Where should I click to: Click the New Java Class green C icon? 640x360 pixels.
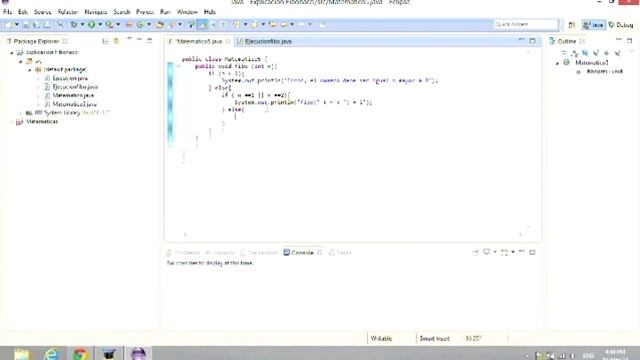point(140,25)
